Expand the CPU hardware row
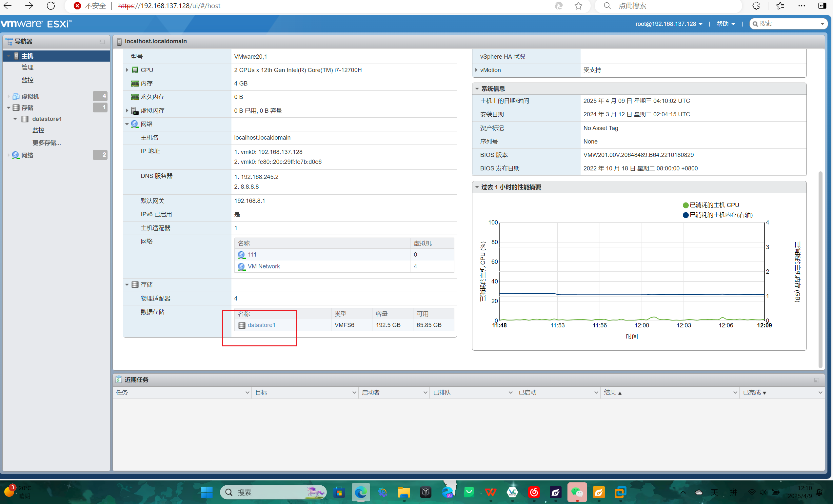Image resolution: width=833 pixels, height=504 pixels. click(x=128, y=70)
